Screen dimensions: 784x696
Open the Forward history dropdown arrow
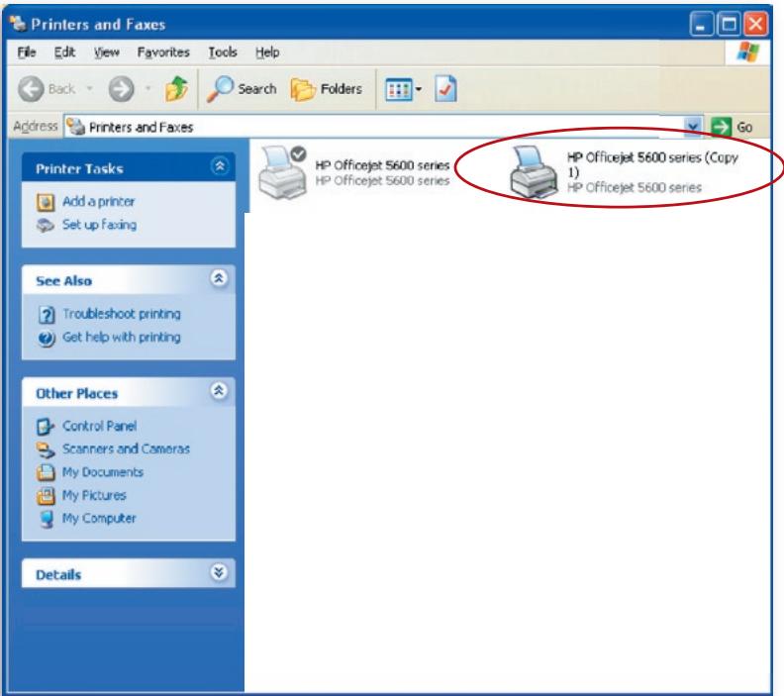point(148,88)
